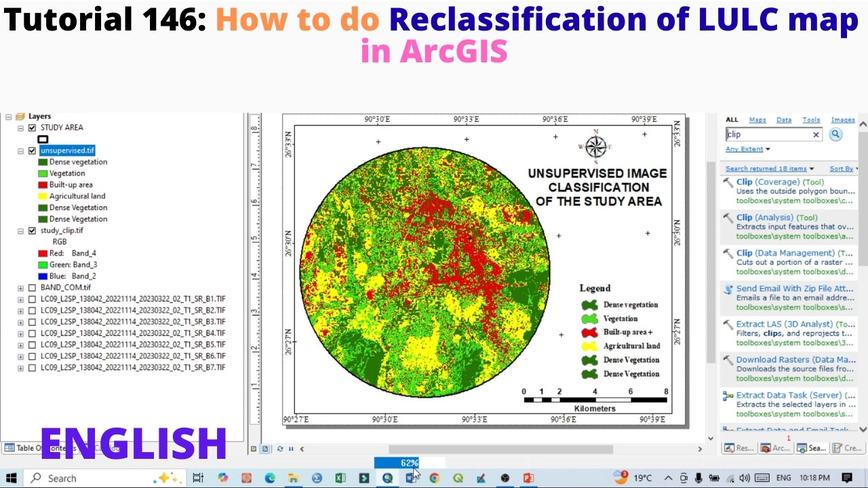Viewport: 868px width, 488px height.
Task: Click the yellow Agricultural land symbol swatch
Action: point(43,197)
